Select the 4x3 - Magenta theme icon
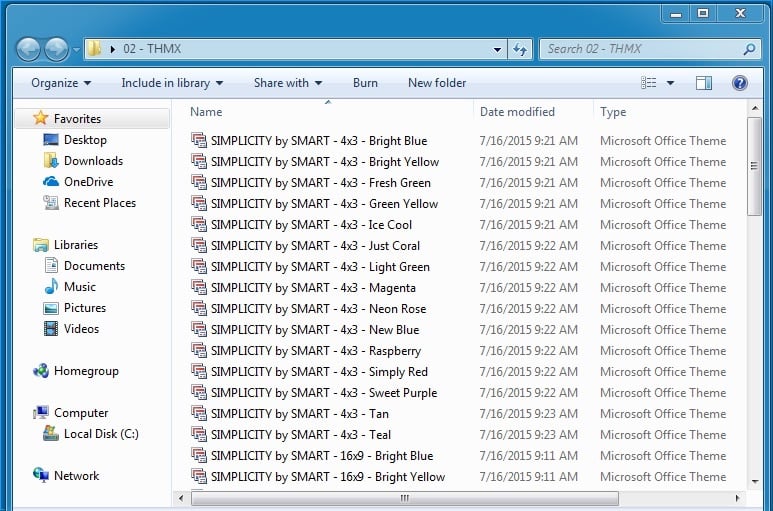Image resolution: width=773 pixels, height=511 pixels. point(199,287)
